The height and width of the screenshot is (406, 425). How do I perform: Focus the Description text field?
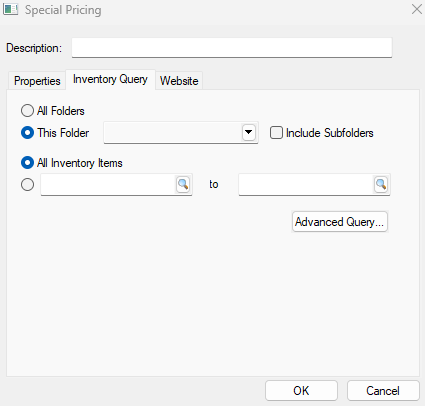point(232,48)
